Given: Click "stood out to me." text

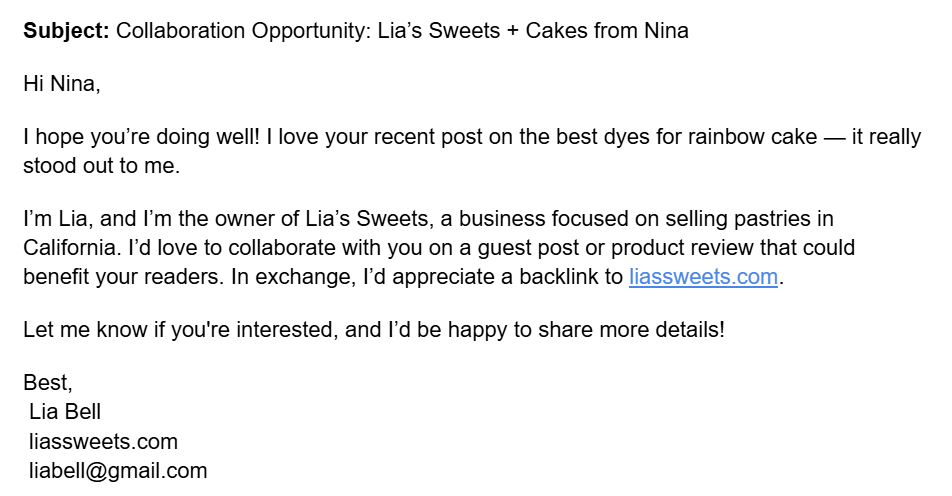Looking at the screenshot, I should (x=101, y=166).
